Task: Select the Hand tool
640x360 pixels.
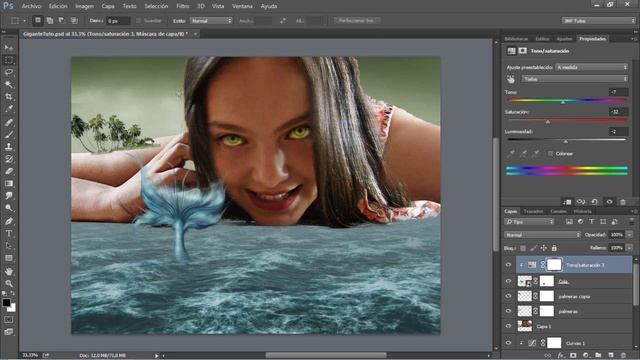Action: coord(9,271)
